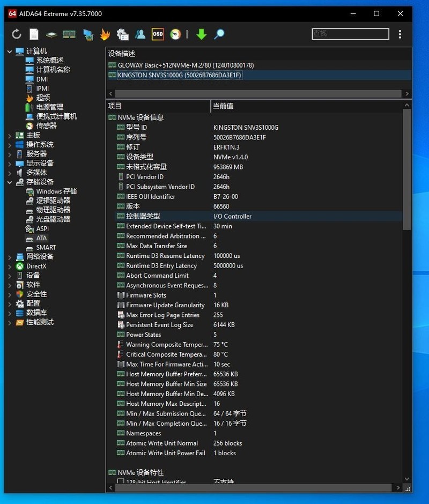This screenshot has width=429, height=504.
Task: Collapse the 计算机 tree node
Action: point(10,51)
